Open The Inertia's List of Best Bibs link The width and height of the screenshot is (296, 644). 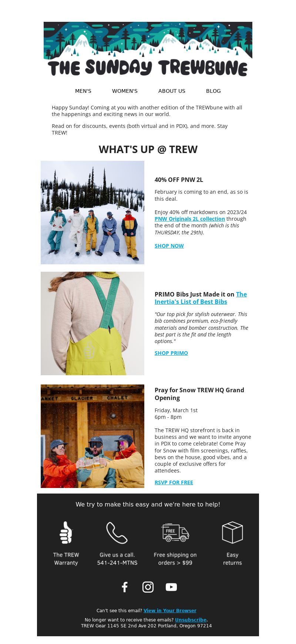201,298
